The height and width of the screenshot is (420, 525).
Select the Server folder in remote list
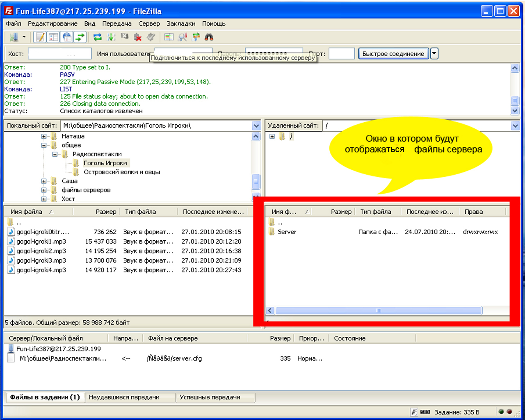287,232
